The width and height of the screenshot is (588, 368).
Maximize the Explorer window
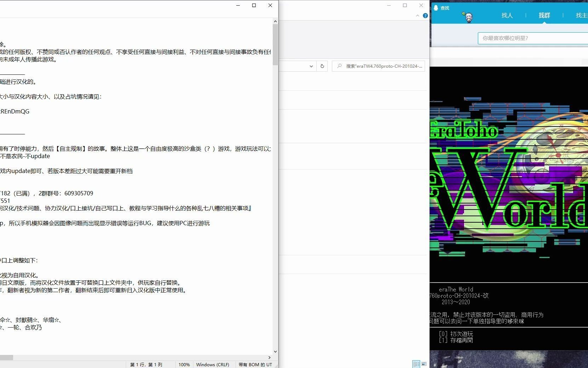coord(405,5)
